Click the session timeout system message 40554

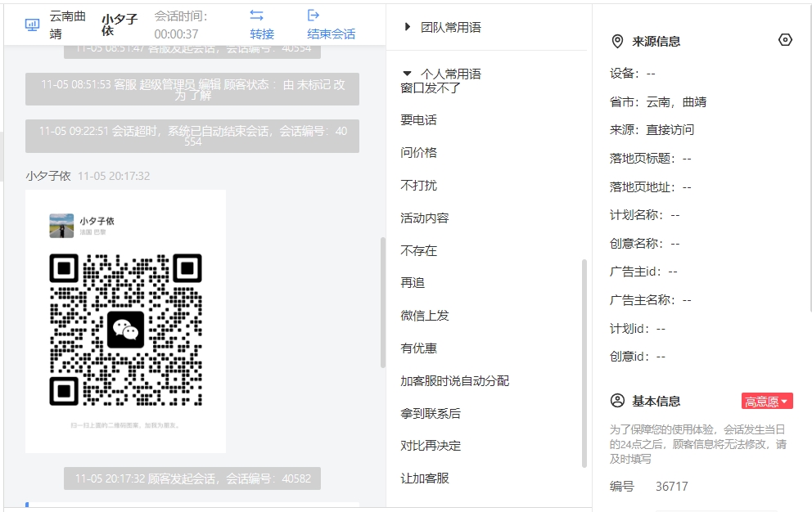(x=192, y=136)
